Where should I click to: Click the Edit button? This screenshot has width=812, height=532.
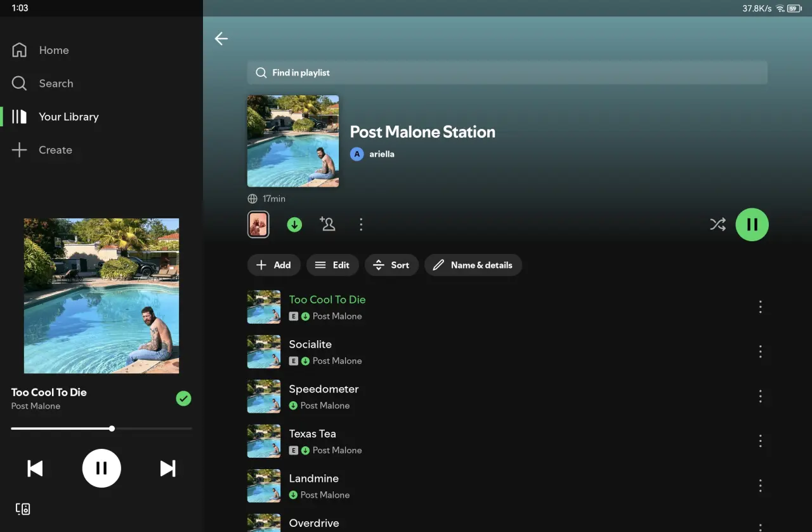pyautogui.click(x=332, y=265)
